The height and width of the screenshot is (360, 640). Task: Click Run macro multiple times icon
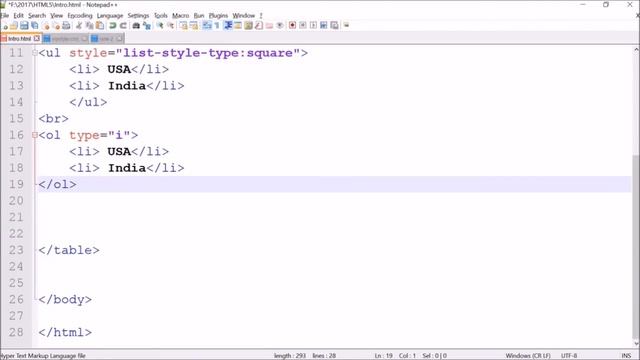pos(324,25)
